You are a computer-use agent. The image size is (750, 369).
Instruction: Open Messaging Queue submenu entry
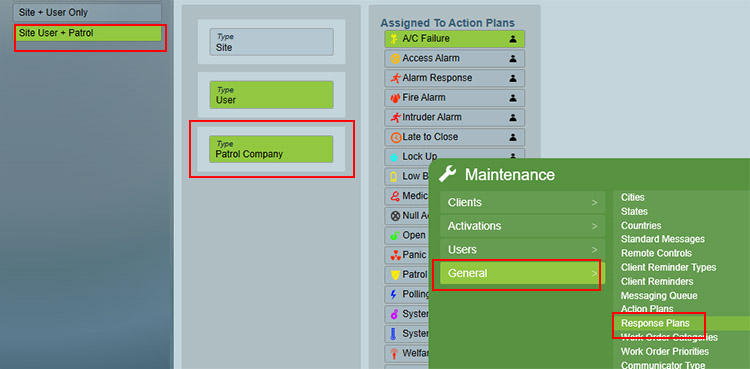[x=659, y=296]
